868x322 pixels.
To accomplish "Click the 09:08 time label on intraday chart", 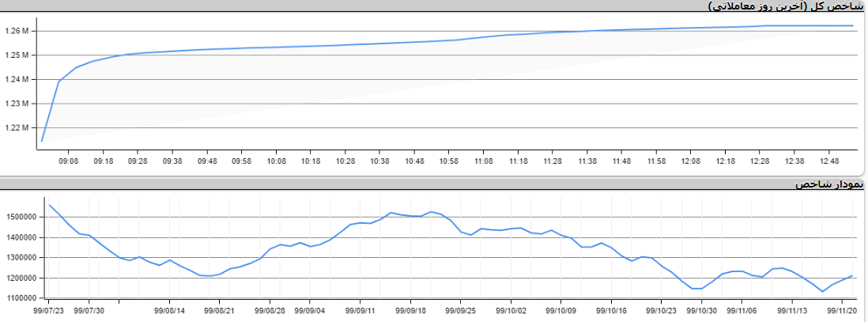I will point(69,161).
